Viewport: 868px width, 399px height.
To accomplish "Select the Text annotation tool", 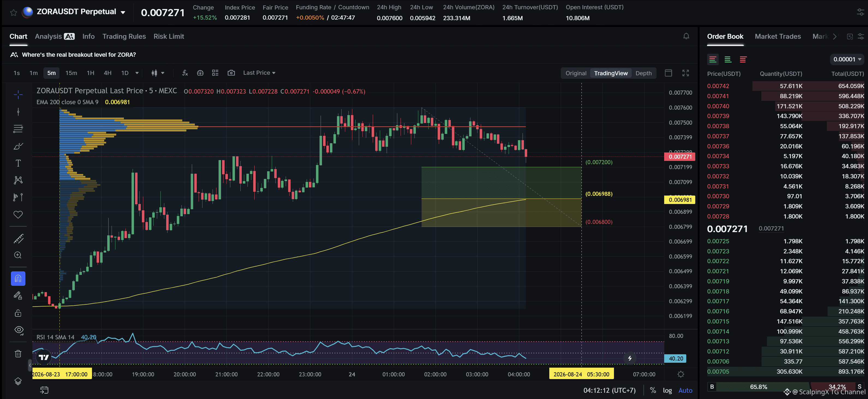I will coord(18,163).
